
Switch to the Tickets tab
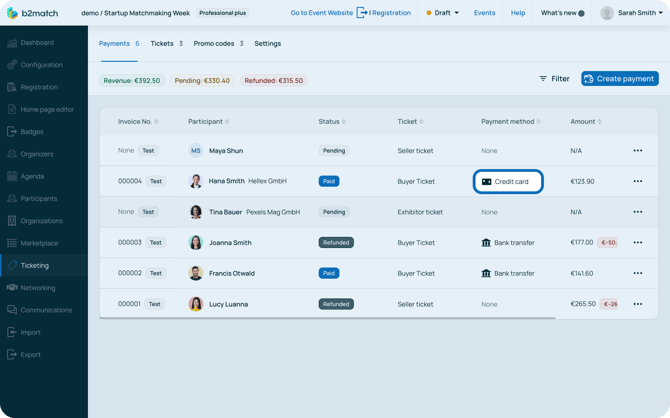tap(165, 44)
